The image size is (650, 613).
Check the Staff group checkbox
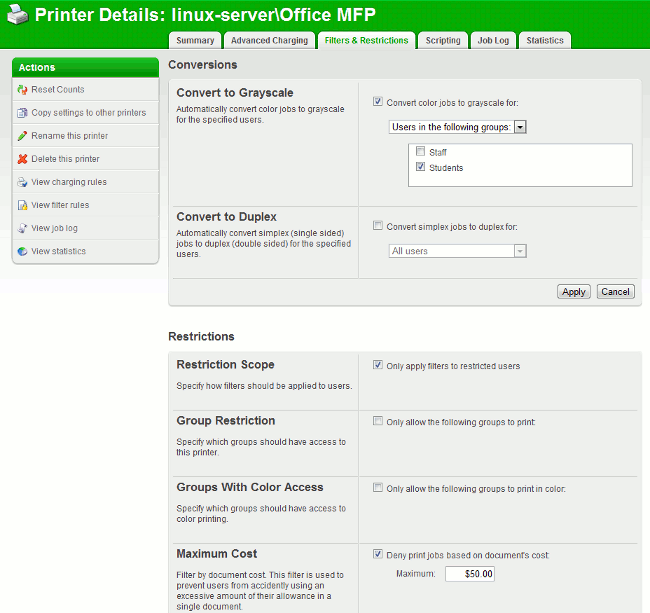(420, 152)
